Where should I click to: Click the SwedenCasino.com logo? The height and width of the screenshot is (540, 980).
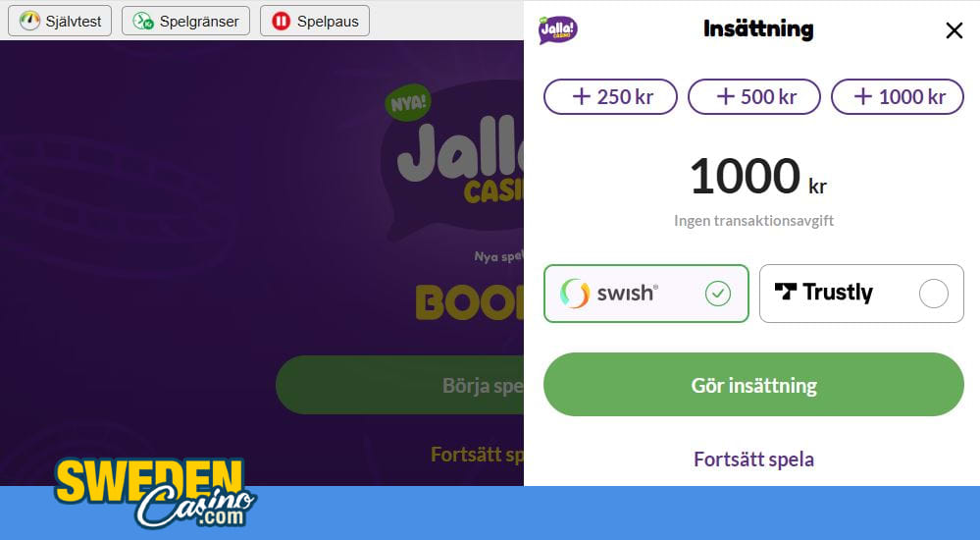click(155, 493)
